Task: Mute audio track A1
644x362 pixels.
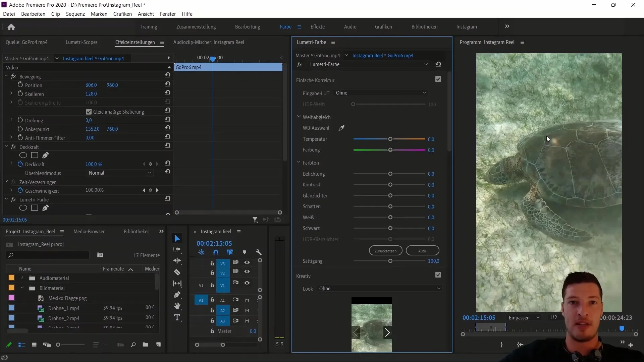Action: click(247, 300)
